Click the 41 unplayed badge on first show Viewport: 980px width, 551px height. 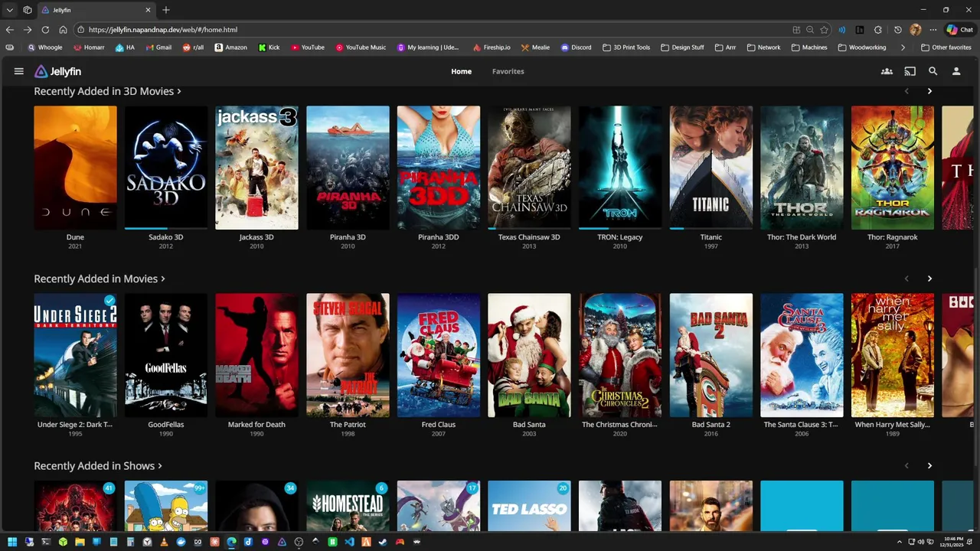pyautogui.click(x=109, y=488)
